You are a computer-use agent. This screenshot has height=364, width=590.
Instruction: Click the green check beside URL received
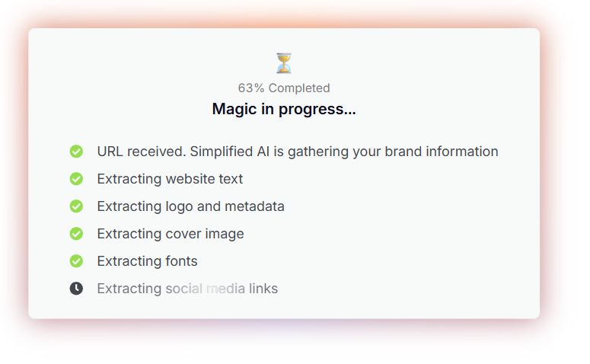pyautogui.click(x=76, y=152)
